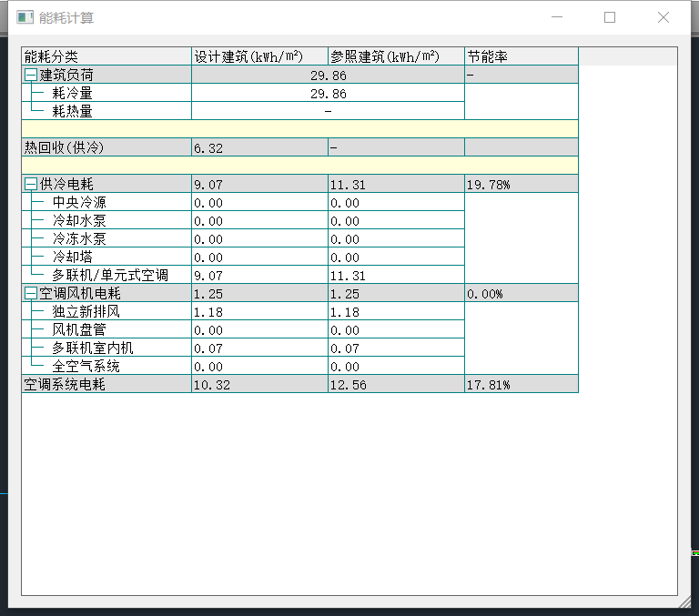Maximize the 能耗计算 window
Viewport: 699px width, 616px height.
(610, 17)
